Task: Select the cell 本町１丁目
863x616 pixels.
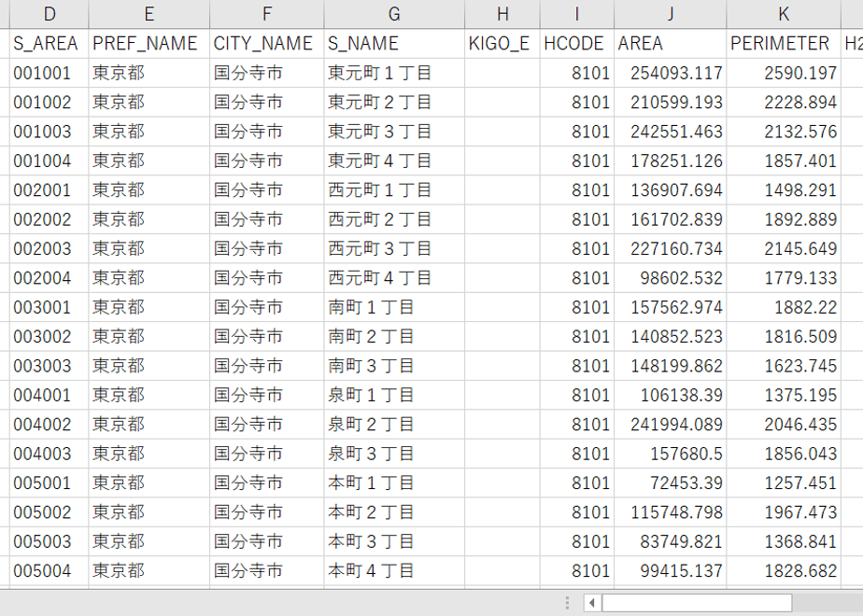Action: point(394,483)
